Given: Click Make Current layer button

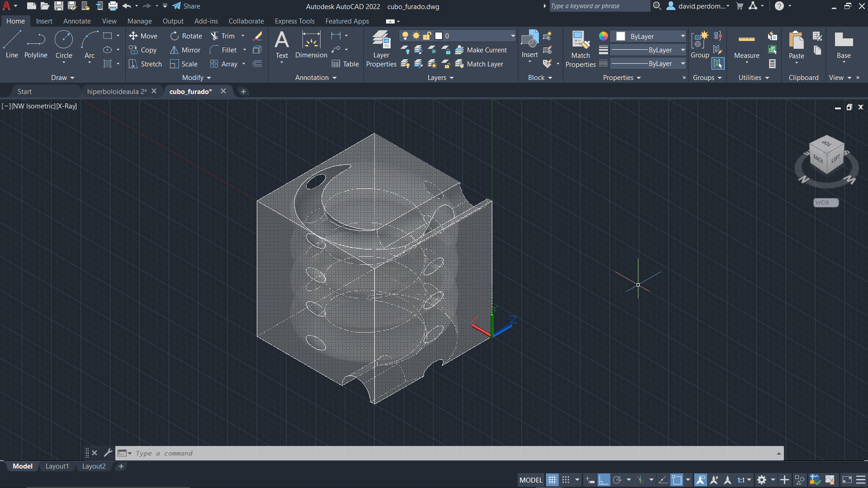Looking at the screenshot, I should click(481, 50).
